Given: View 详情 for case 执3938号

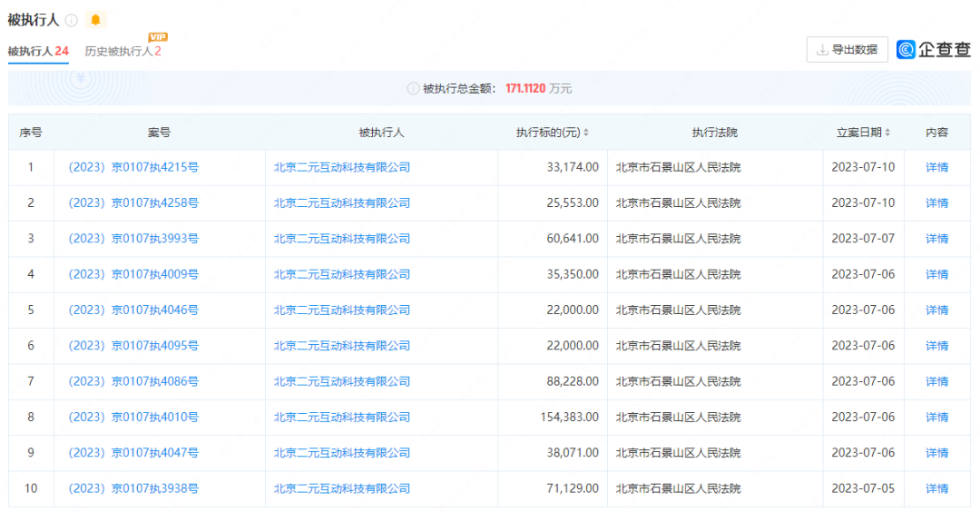Looking at the screenshot, I should tap(936, 488).
